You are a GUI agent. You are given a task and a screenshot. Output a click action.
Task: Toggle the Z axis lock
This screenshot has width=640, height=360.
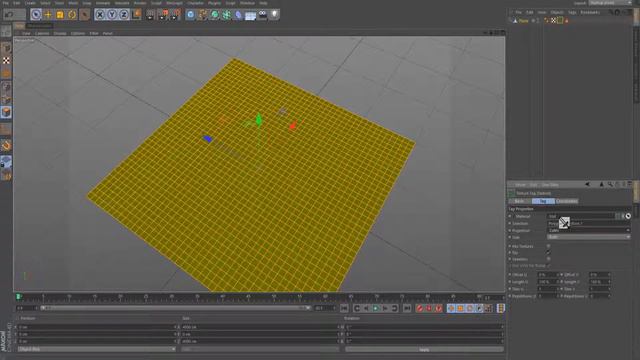(124, 15)
